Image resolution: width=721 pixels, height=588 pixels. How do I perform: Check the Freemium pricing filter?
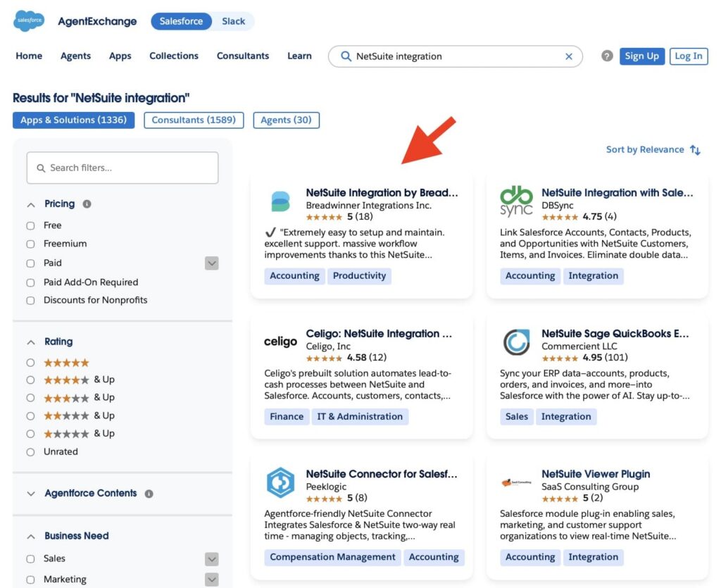point(30,244)
